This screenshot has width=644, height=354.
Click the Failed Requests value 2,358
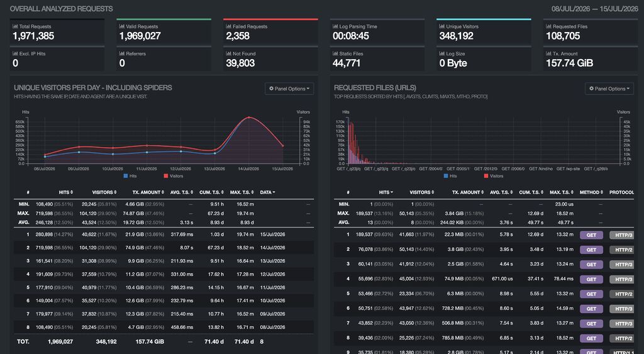238,36
